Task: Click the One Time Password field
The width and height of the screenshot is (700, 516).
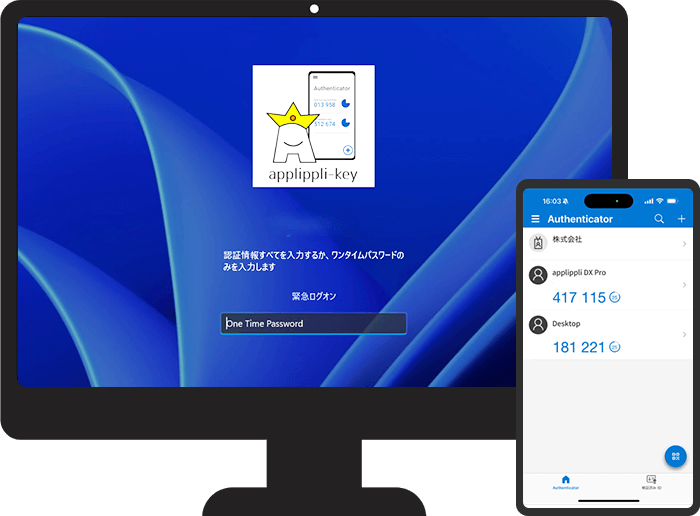Action: pos(313,323)
